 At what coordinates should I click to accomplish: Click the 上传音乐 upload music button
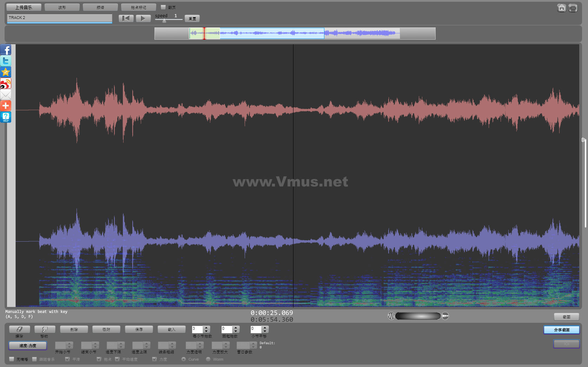(x=24, y=7)
